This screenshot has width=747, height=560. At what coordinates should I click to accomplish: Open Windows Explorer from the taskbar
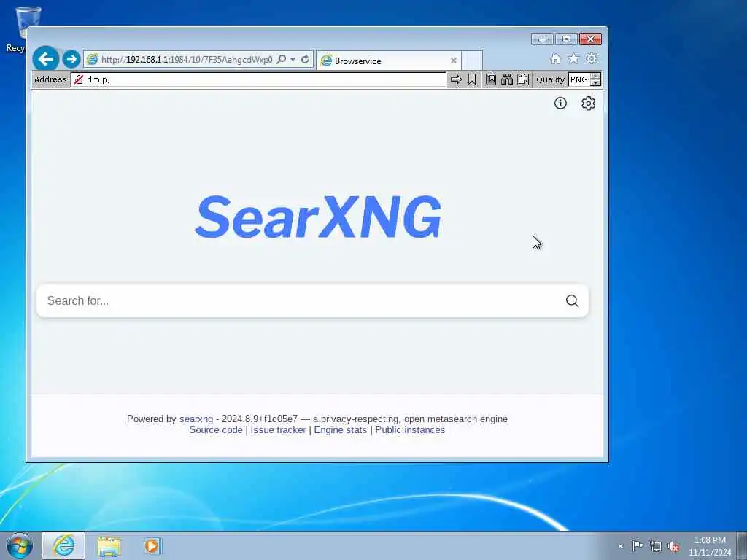(x=109, y=546)
